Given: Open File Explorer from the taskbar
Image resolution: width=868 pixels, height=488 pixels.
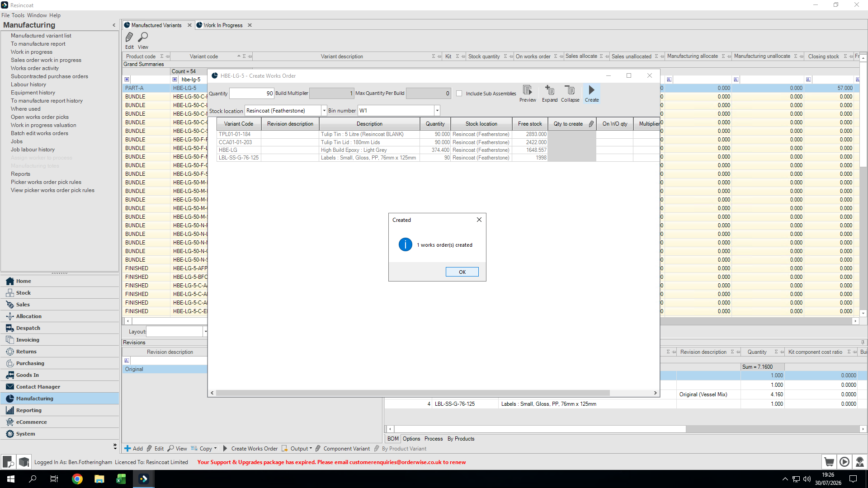Looking at the screenshot, I should pyautogui.click(x=99, y=479).
